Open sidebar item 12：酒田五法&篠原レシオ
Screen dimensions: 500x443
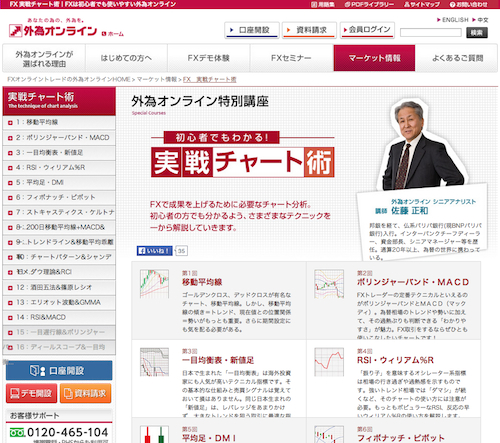click(x=59, y=287)
